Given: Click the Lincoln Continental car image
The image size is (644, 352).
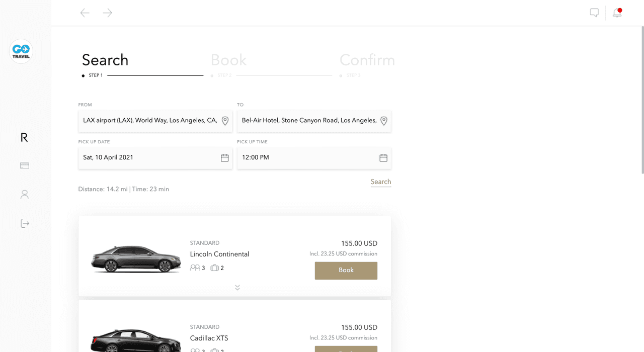Looking at the screenshot, I should click(136, 259).
